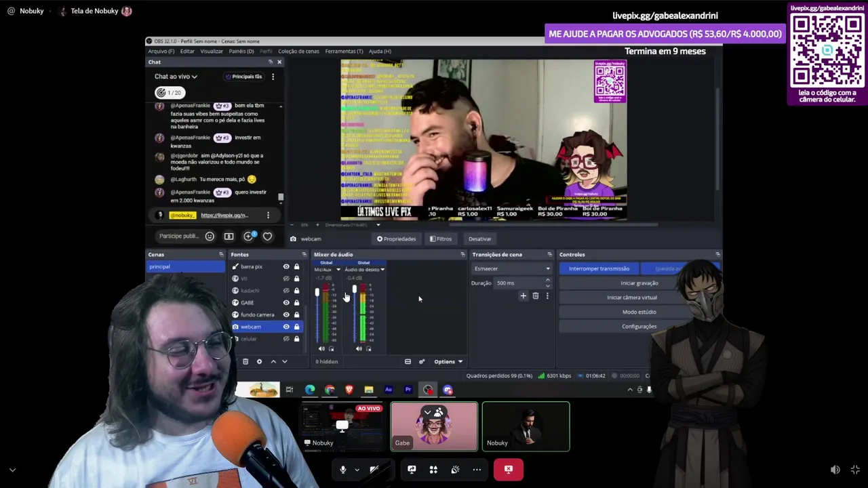The height and width of the screenshot is (488, 868).
Task: Switch audio mixer layout icon
Action: click(x=408, y=361)
